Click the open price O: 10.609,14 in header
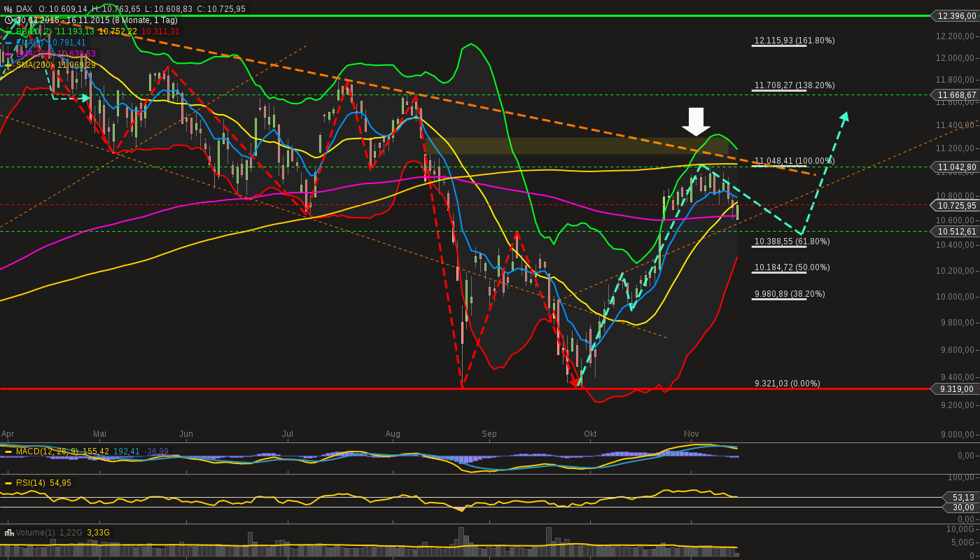 pyautogui.click(x=63, y=9)
